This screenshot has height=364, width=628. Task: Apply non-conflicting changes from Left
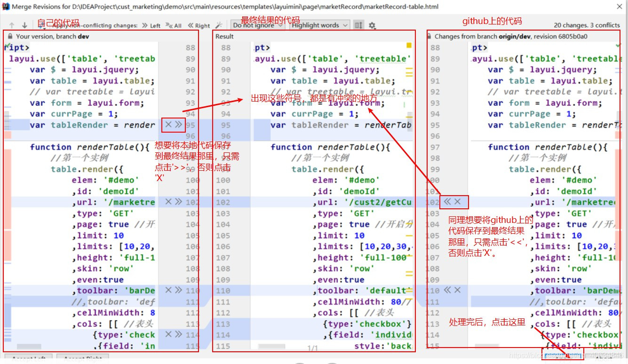pos(151,25)
